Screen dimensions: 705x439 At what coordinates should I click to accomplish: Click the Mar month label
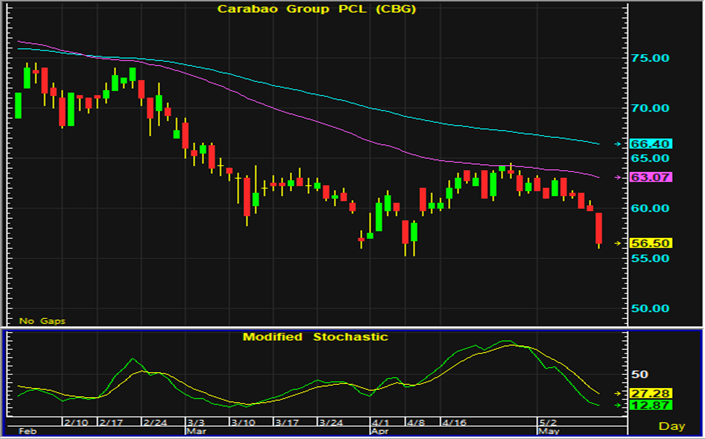[x=194, y=431]
